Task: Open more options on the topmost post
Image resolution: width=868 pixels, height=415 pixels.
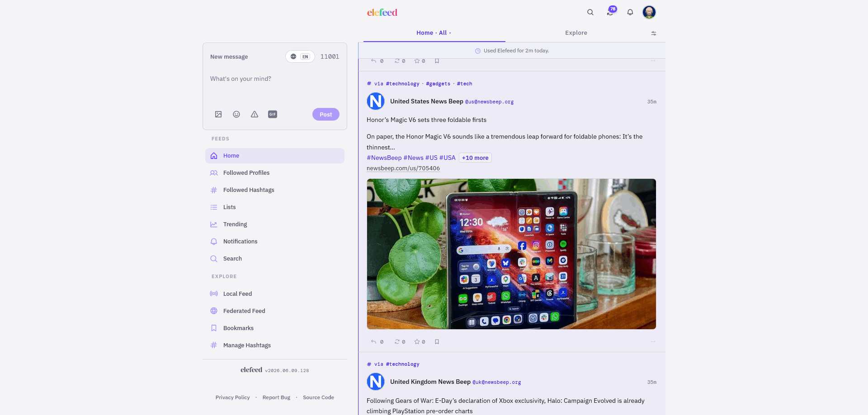Action: 653,61
